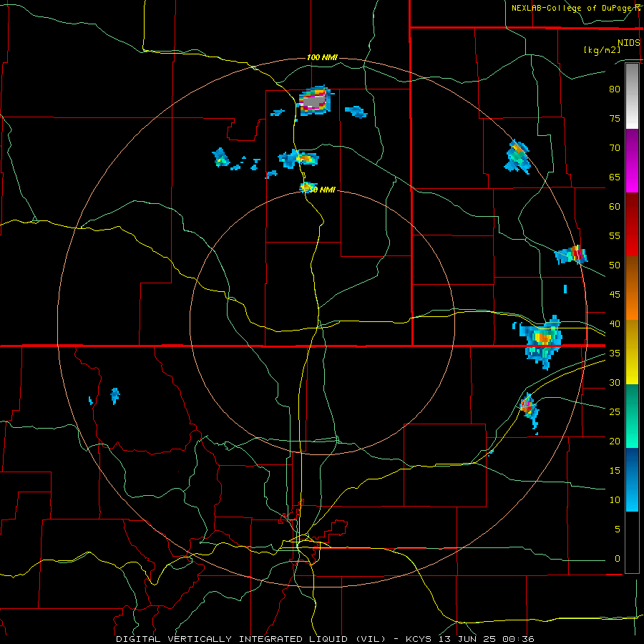This screenshot has width=644, height=644.
Task: Click the gray-core storm cell at the map top
Action: (314, 101)
